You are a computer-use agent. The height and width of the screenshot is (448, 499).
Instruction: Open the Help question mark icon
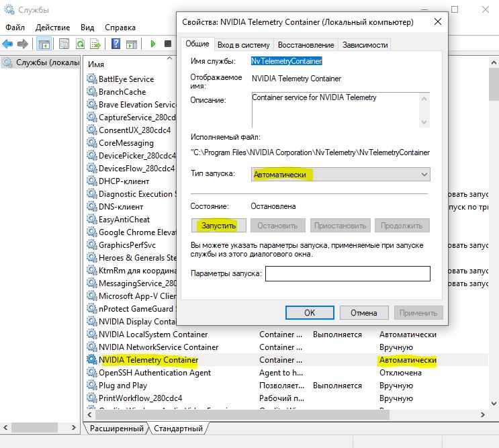[x=116, y=44]
